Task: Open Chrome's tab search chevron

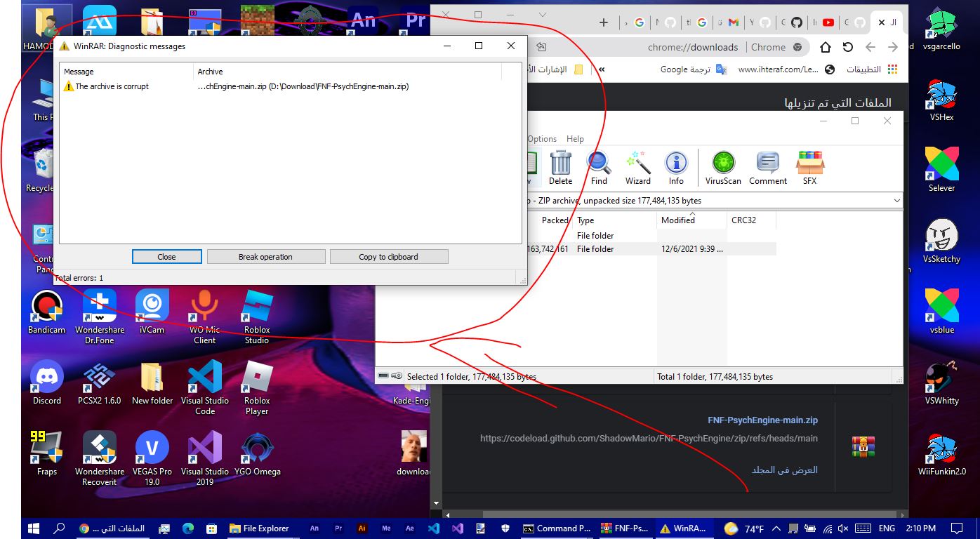Action: [543, 14]
